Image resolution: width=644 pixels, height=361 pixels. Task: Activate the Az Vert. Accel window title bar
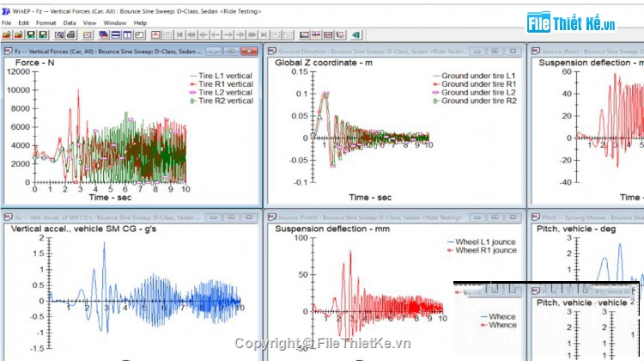coord(131,217)
